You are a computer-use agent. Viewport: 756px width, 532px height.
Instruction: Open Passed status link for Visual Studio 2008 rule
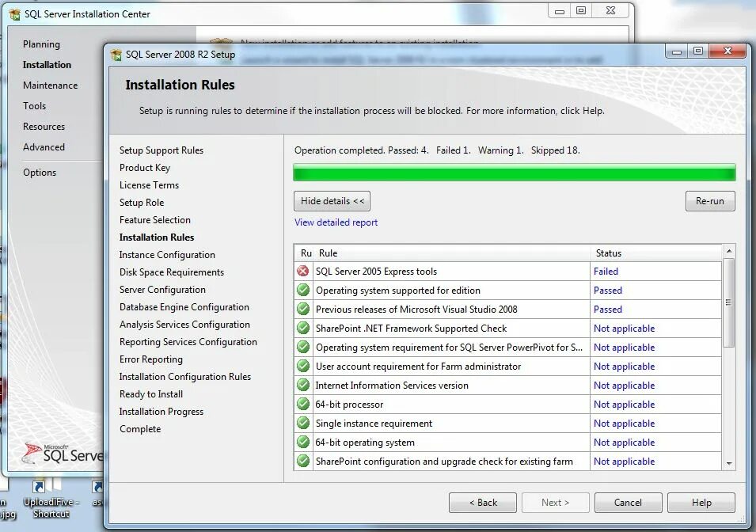607,310
